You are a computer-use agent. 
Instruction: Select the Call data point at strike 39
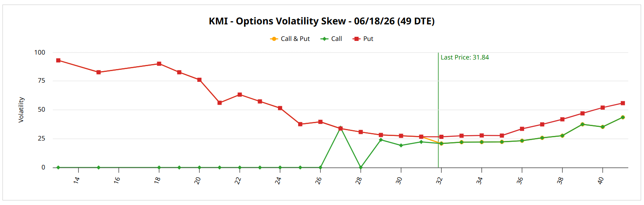[x=582, y=124]
